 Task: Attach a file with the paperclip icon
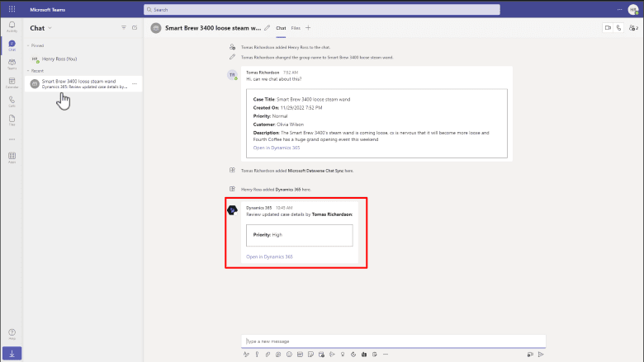[x=268, y=355]
